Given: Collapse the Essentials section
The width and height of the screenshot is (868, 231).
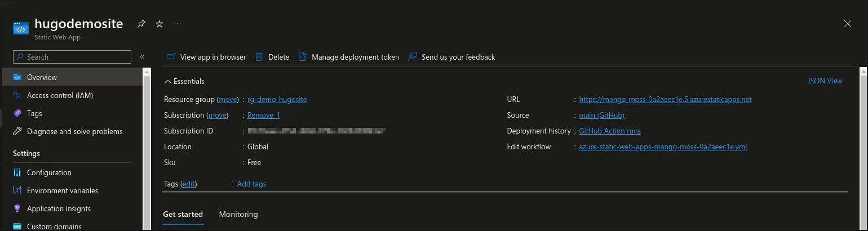Looking at the screenshot, I should tap(184, 82).
